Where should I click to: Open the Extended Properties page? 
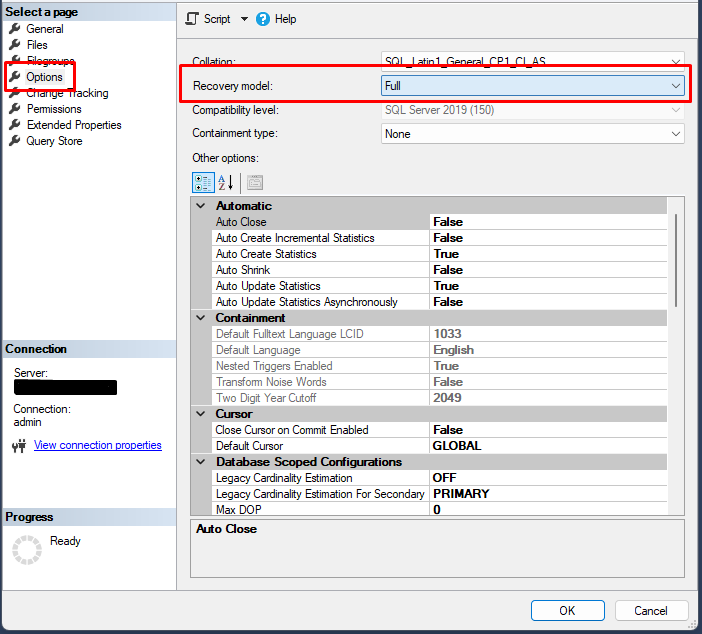pos(74,125)
